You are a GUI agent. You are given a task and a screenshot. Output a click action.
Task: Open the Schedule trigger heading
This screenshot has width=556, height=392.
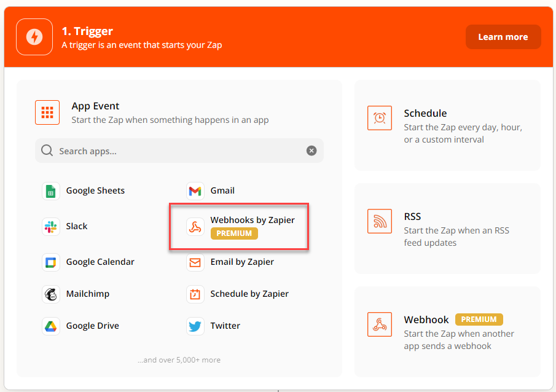[425, 113]
